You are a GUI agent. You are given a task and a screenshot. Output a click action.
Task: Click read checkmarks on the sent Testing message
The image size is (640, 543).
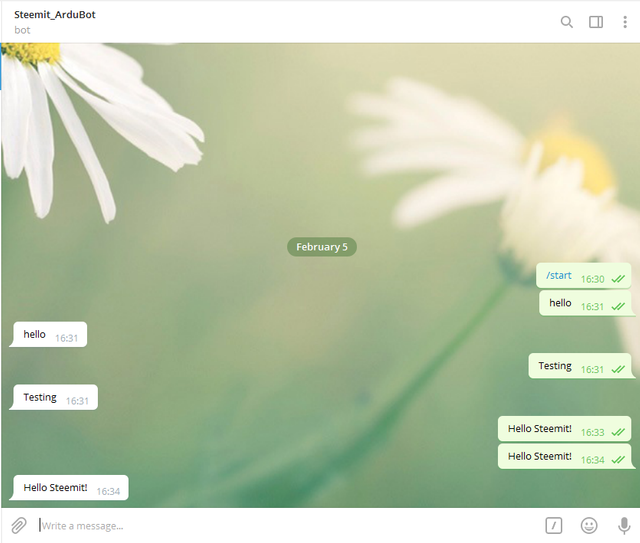point(618,369)
